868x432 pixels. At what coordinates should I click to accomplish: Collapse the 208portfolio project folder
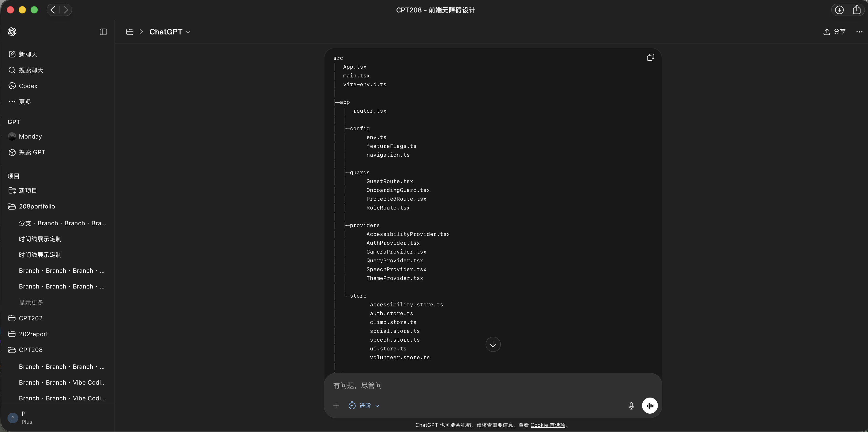pyautogui.click(x=57, y=206)
